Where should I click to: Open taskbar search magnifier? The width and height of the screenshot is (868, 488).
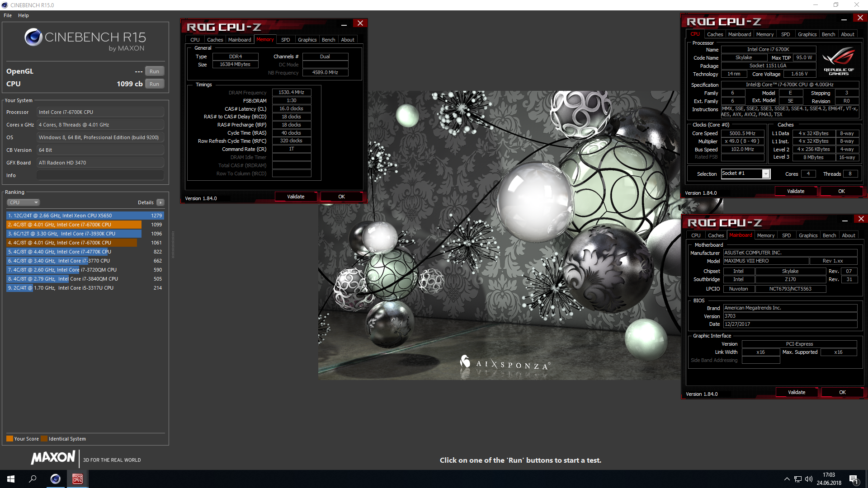click(x=33, y=479)
